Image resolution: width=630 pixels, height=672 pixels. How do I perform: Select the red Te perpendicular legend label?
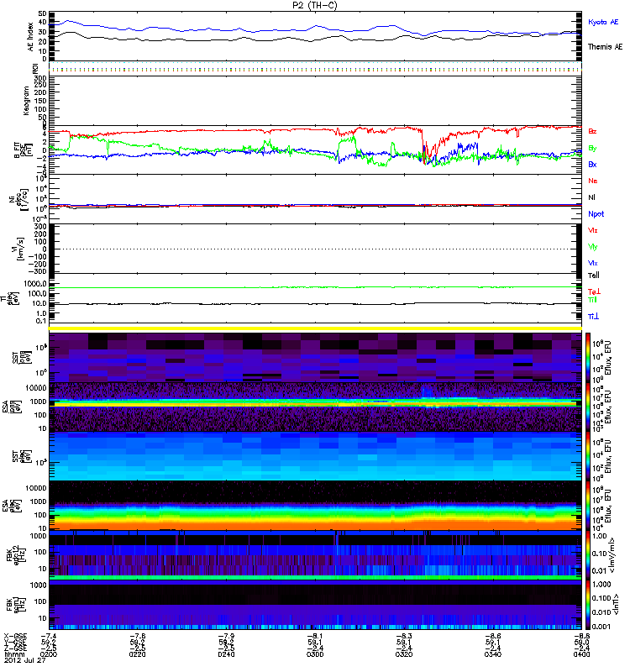(x=594, y=291)
